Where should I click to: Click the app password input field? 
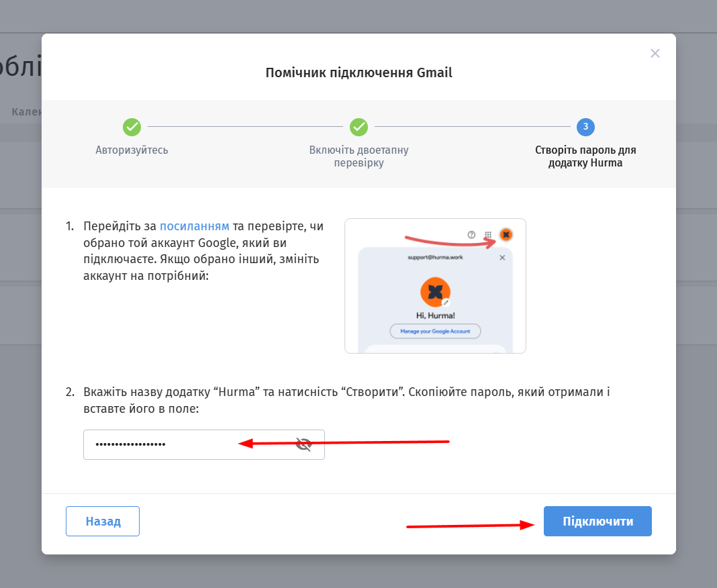tap(204, 444)
